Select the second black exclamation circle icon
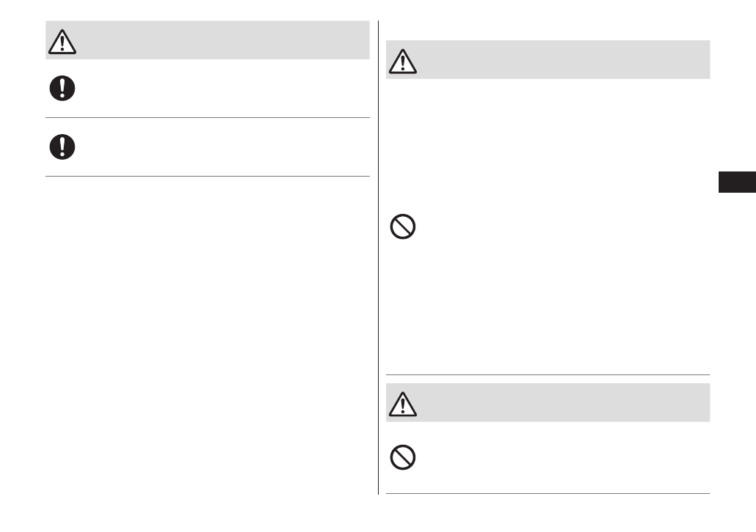 tap(63, 147)
